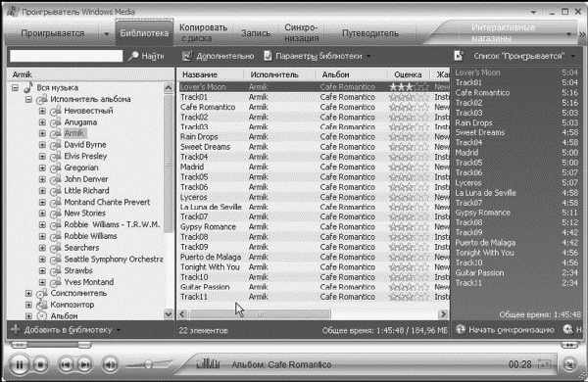Adjust the volume slider
The height and width of the screenshot is (382, 588).
(148, 364)
